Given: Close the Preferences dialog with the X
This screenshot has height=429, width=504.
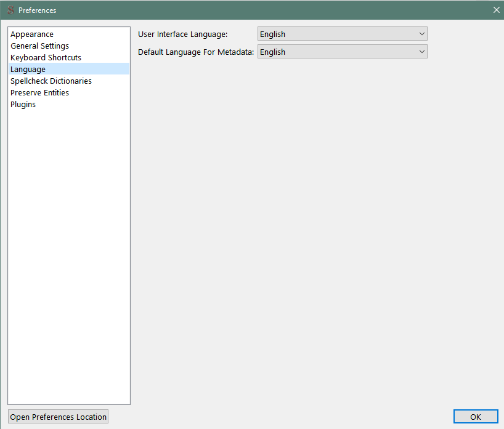Looking at the screenshot, I should tap(496, 10).
